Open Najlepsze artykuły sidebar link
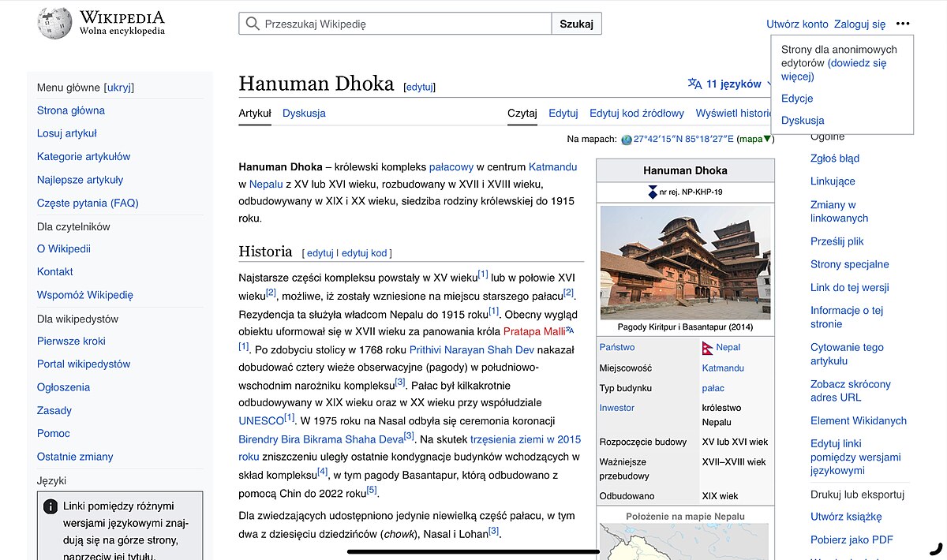947x560 pixels. pos(80,180)
